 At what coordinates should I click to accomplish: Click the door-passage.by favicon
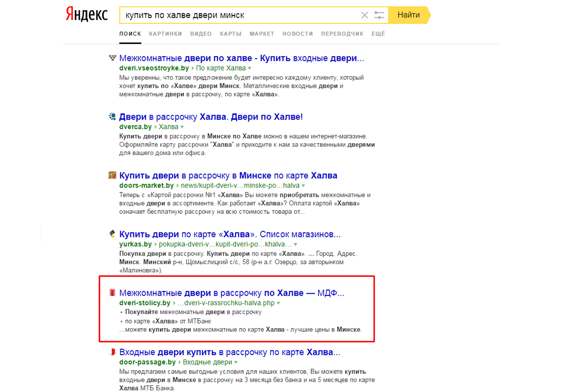(x=112, y=352)
